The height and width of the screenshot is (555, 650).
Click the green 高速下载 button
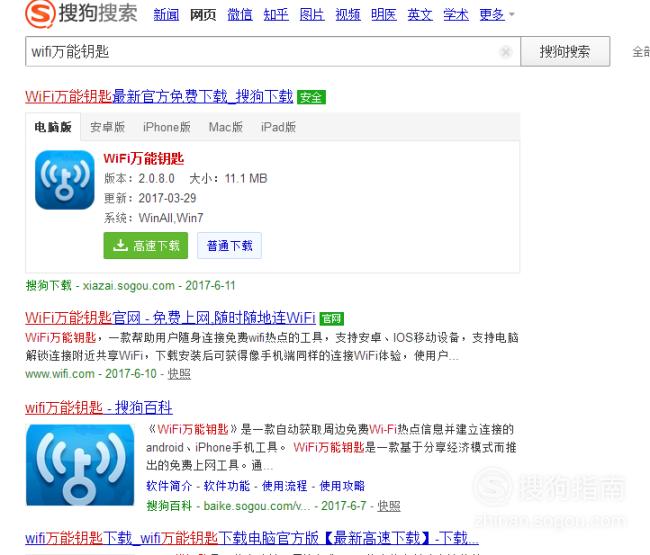click(146, 246)
